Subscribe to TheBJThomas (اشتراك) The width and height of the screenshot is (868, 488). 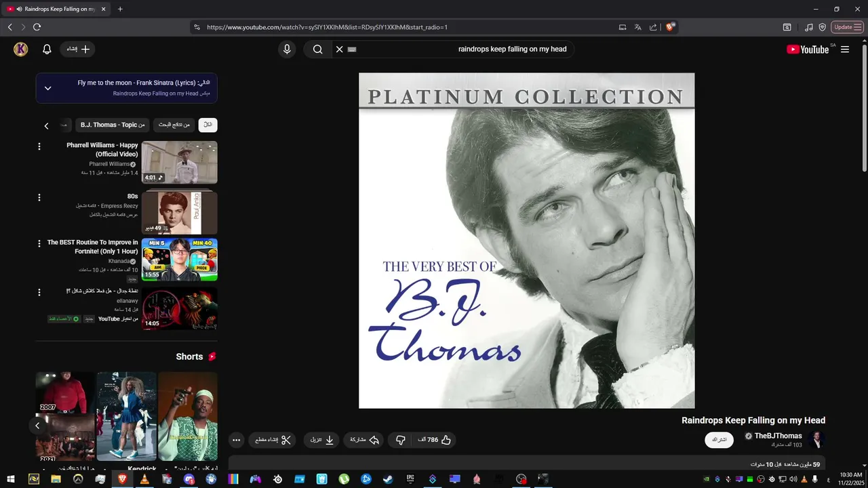pos(719,440)
